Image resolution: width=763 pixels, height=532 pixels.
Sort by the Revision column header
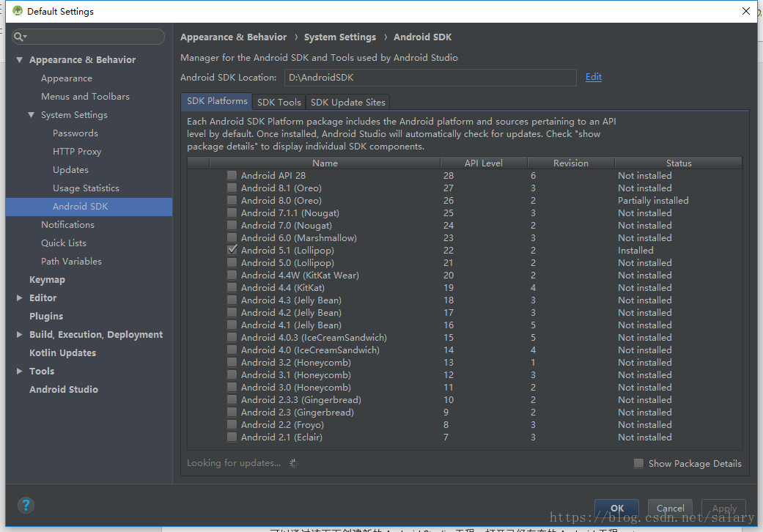(x=571, y=163)
